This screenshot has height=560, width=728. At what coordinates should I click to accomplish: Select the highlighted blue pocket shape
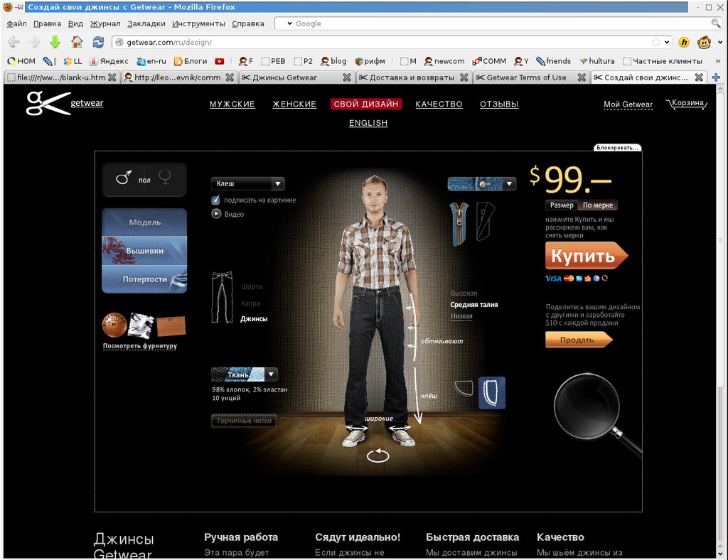(492, 392)
